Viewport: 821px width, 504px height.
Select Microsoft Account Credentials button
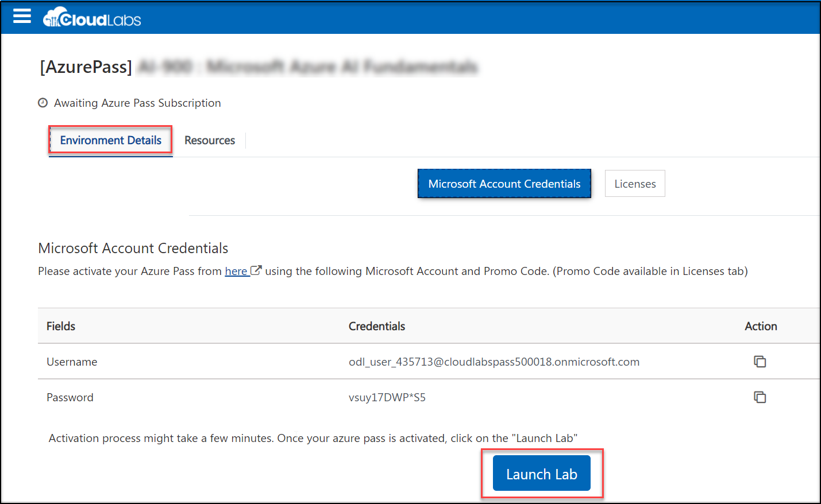coord(504,184)
